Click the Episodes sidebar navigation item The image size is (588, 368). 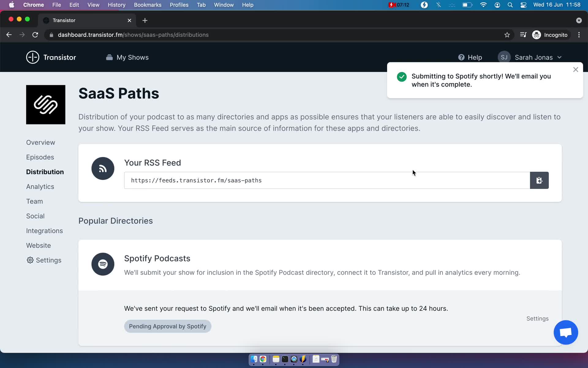(x=40, y=157)
